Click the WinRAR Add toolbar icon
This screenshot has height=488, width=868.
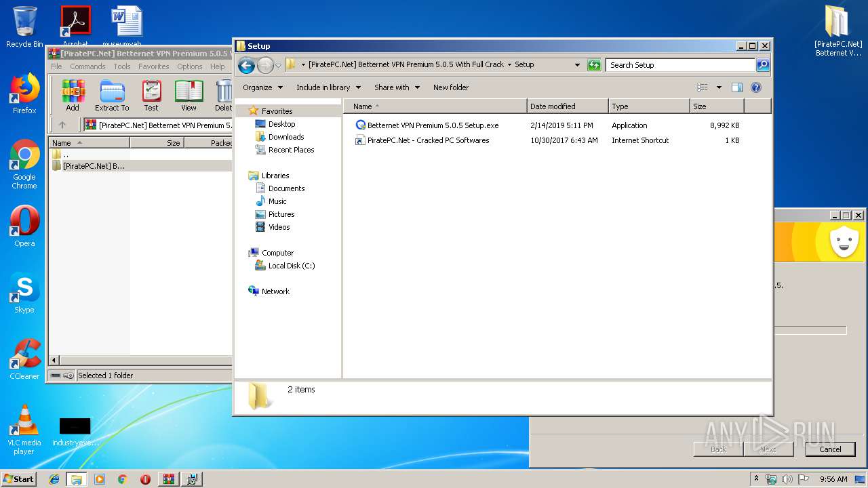point(73,96)
